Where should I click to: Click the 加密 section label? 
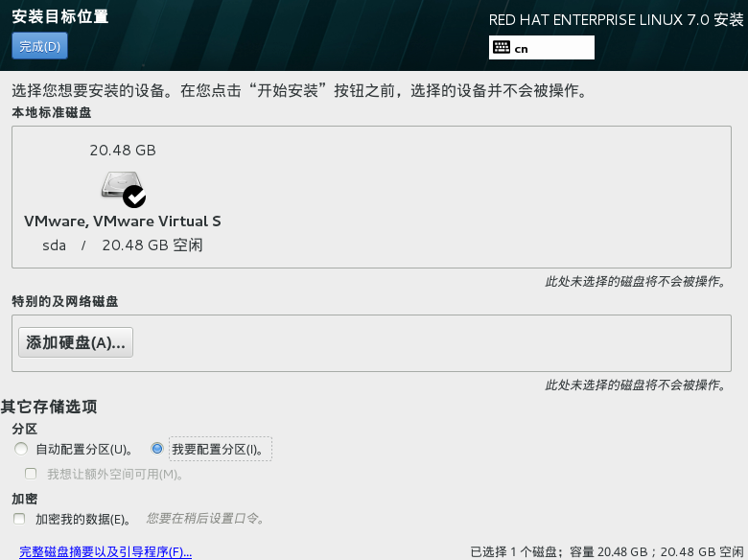pyautogui.click(x=24, y=499)
